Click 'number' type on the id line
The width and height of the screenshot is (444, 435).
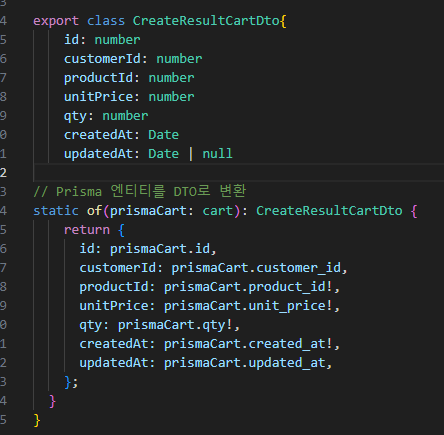click(x=117, y=40)
